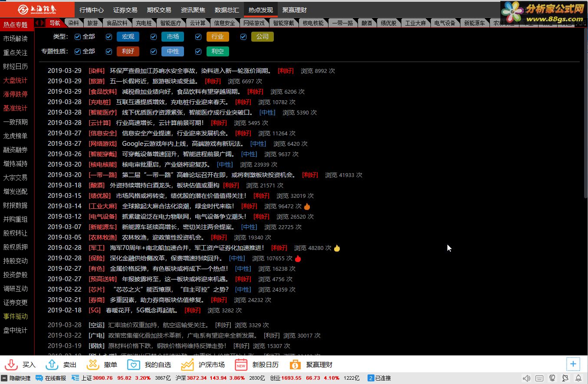Open 并购重组 in left sidebar
This screenshot has width=588, height=384.
[16, 220]
